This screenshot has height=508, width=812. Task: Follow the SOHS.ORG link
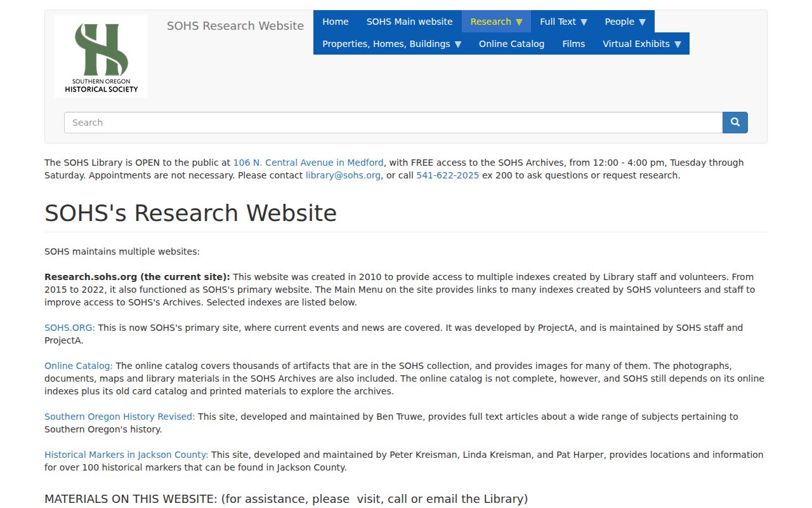(70, 328)
